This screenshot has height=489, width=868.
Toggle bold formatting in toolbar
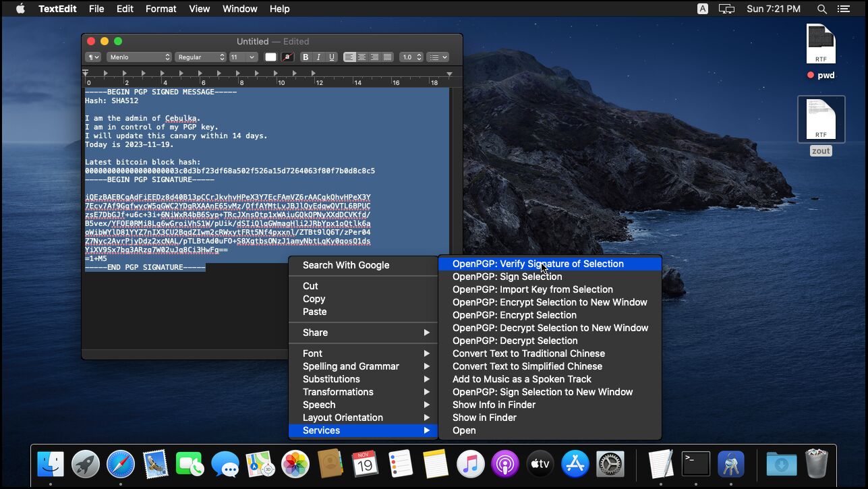(x=306, y=57)
